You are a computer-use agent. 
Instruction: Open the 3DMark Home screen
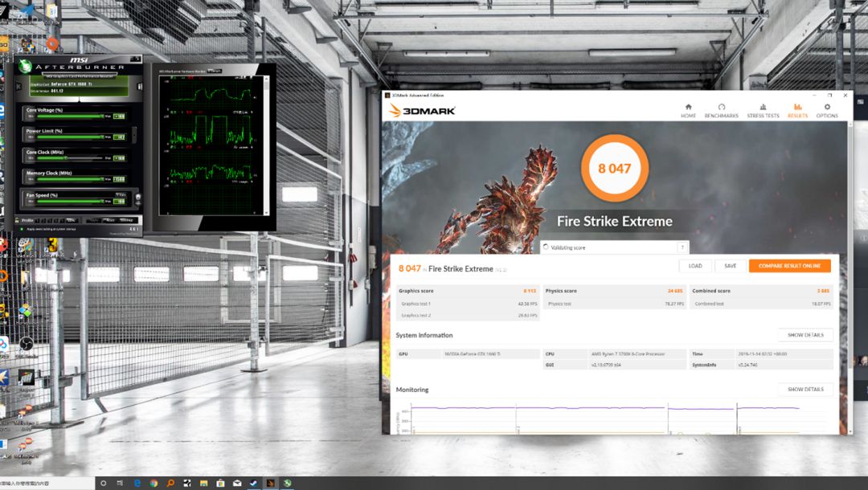coord(688,112)
